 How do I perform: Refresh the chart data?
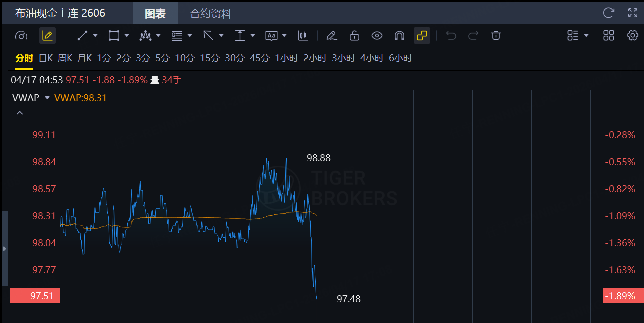point(608,13)
